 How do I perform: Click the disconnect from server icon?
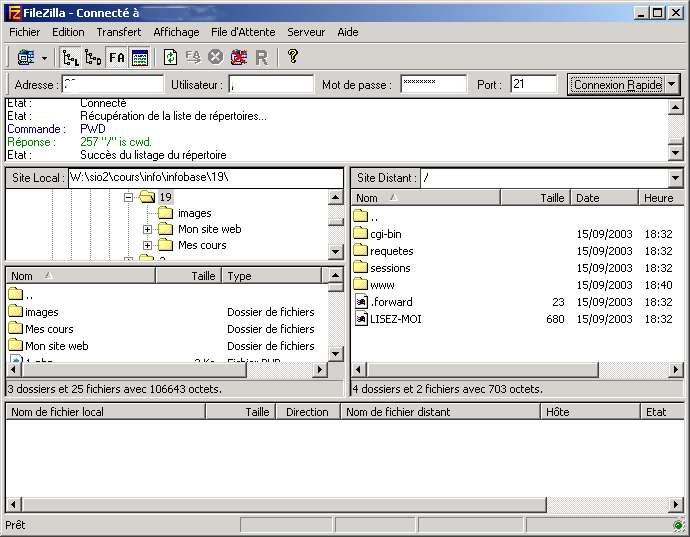click(239, 57)
